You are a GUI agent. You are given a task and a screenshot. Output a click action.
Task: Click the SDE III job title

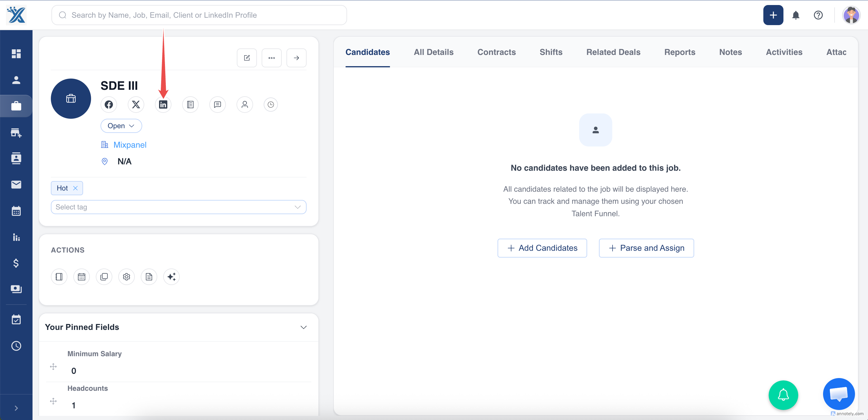119,86
